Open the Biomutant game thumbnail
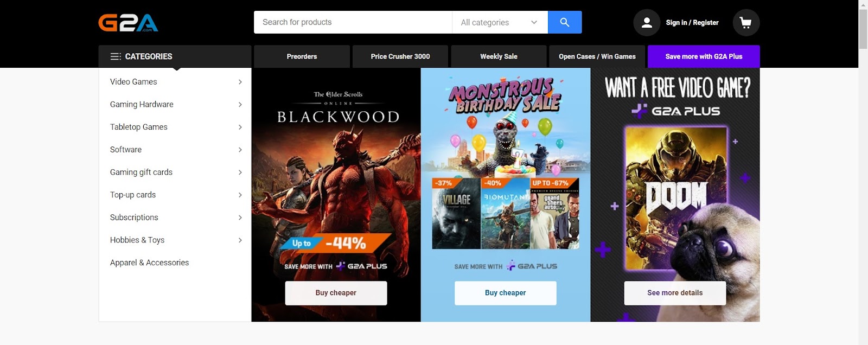This screenshot has height=345, width=868. click(506, 213)
